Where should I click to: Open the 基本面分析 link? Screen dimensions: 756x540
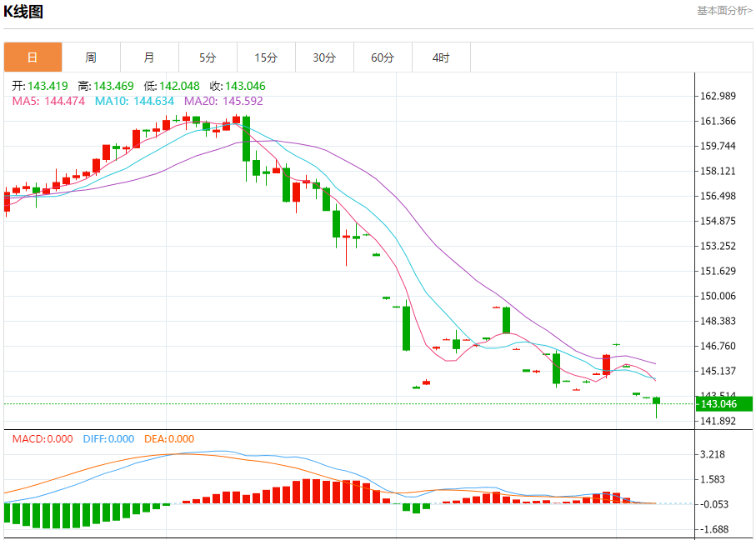[724, 11]
